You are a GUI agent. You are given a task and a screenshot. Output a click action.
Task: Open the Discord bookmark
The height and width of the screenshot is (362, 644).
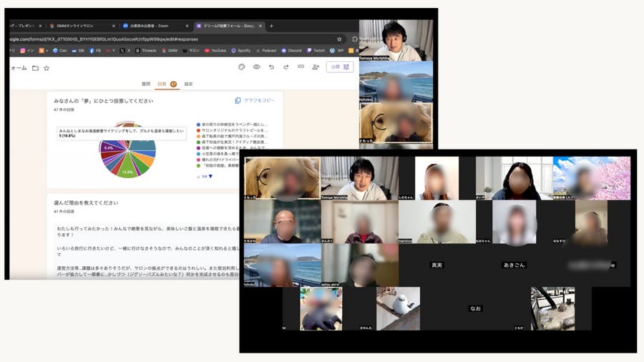coord(292,51)
